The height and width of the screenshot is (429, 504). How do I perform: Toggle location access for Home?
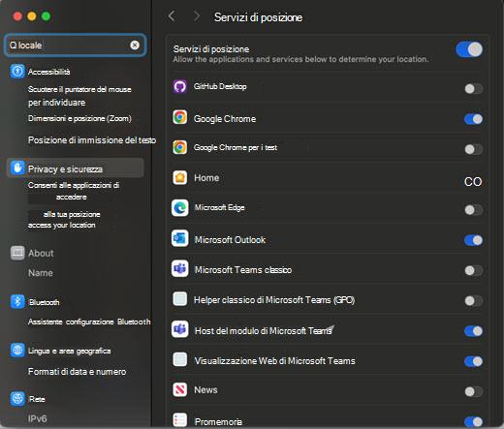(x=473, y=181)
